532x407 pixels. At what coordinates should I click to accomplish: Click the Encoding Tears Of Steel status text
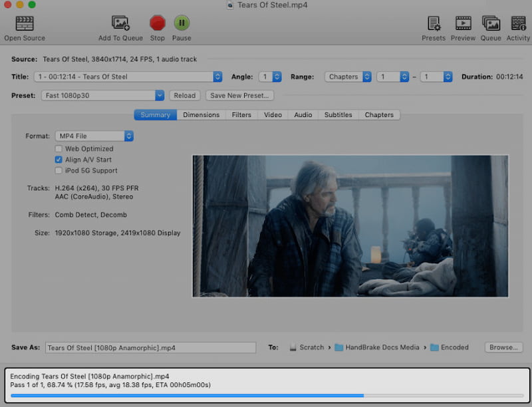point(90,376)
